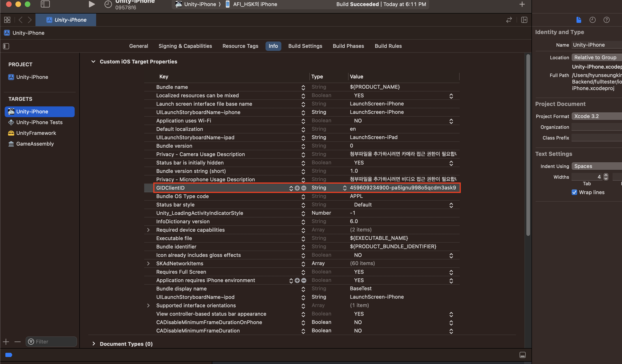Open the History inspector clock icon

pyautogui.click(x=592, y=20)
